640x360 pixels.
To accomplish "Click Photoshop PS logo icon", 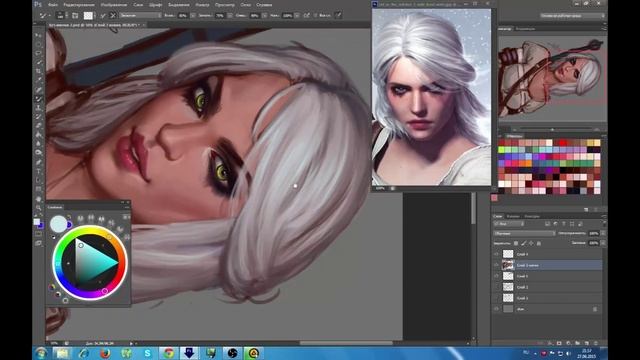I will (38, 4).
